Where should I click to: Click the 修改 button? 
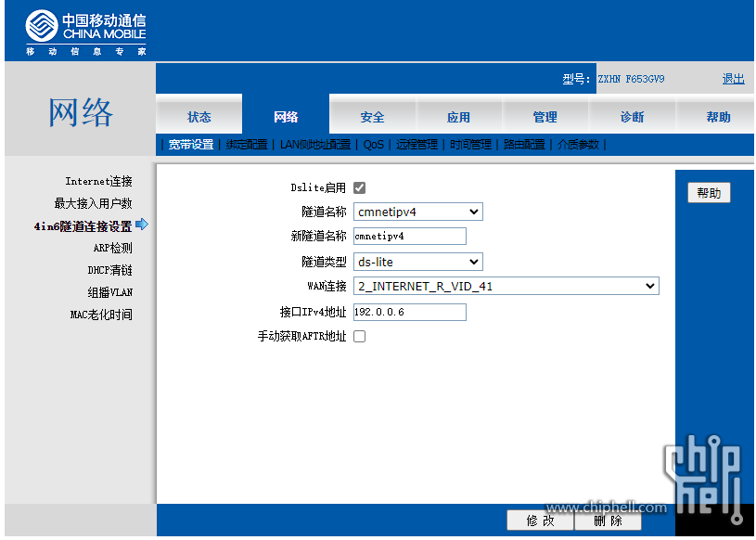(541, 521)
